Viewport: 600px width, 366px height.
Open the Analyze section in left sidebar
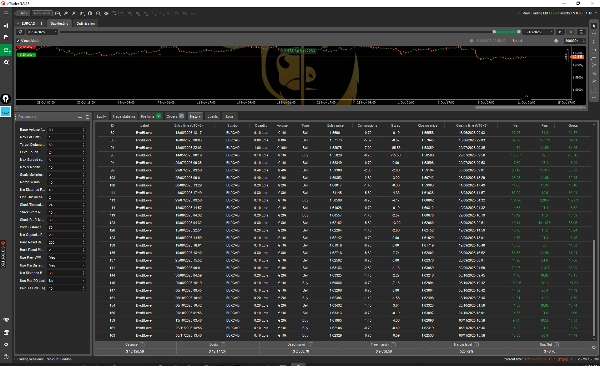pos(6,62)
